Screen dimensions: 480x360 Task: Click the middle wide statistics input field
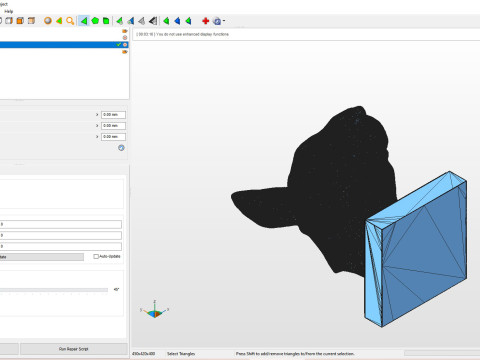[x=61, y=235]
